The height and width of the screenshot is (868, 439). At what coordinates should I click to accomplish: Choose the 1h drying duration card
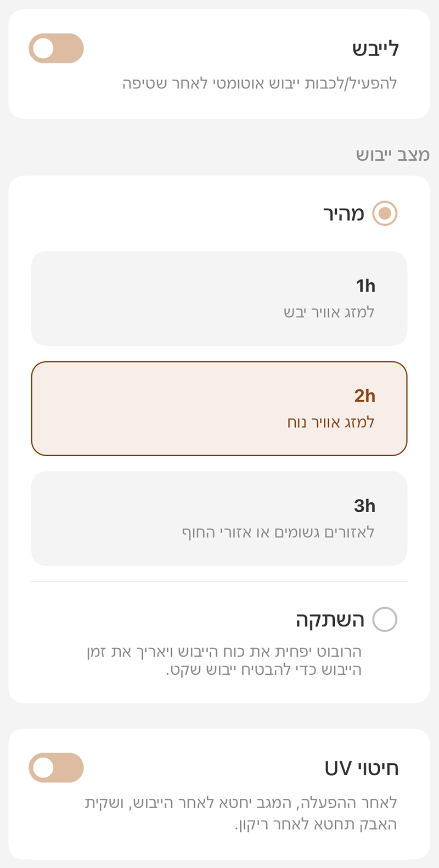[x=219, y=299]
